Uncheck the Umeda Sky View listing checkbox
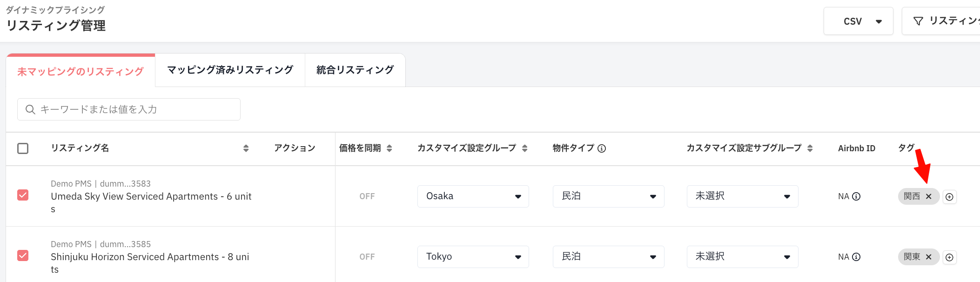The width and height of the screenshot is (980, 282). coord(23,195)
